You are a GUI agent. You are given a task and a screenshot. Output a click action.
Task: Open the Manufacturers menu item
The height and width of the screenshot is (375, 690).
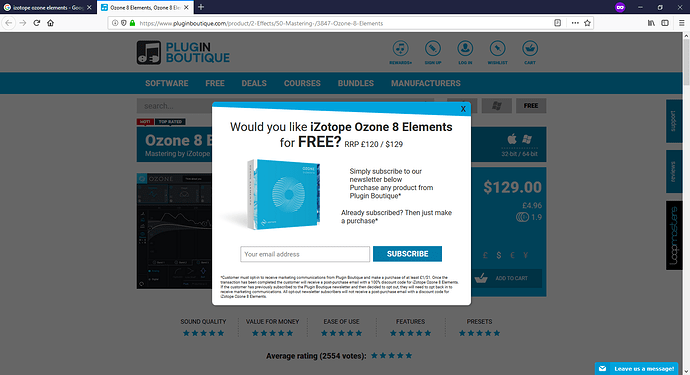(426, 83)
